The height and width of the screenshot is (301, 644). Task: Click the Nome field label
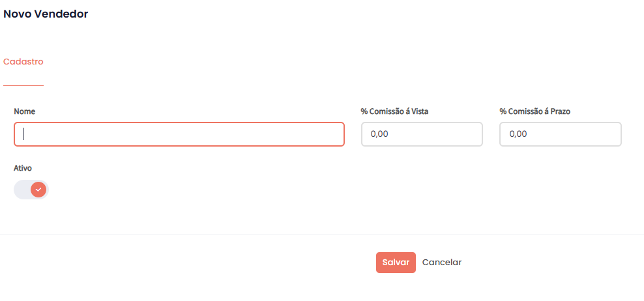[25, 111]
